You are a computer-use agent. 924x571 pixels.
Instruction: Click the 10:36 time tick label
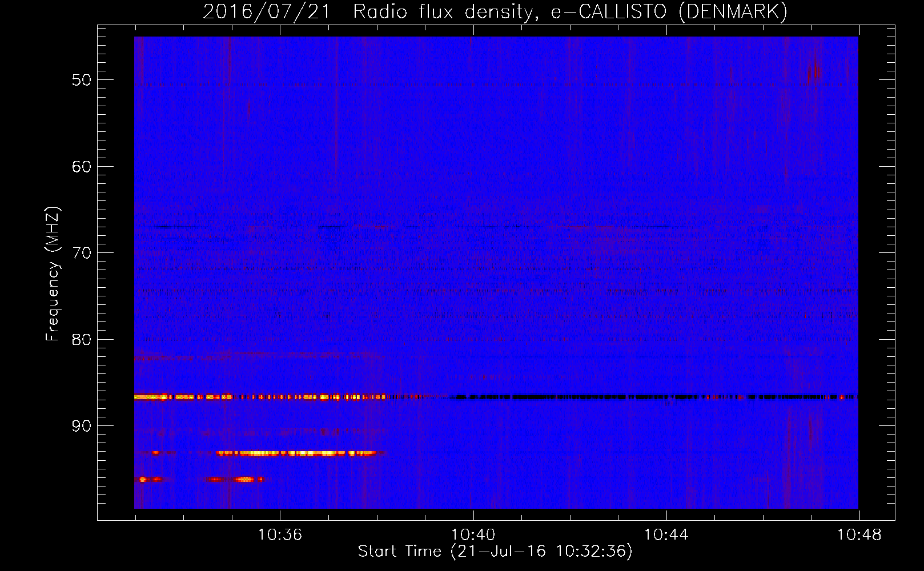[x=280, y=535]
